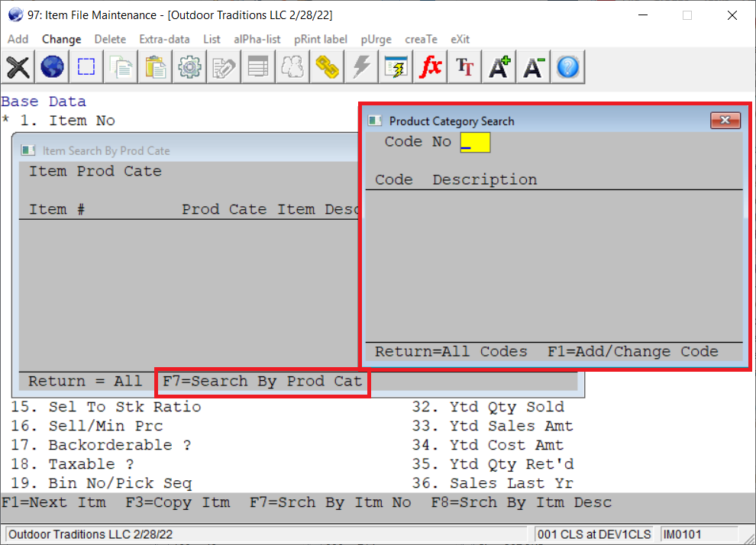Screen dimensions: 756x545
Task: Select the dashed rectangle selection tool
Action: [86, 67]
